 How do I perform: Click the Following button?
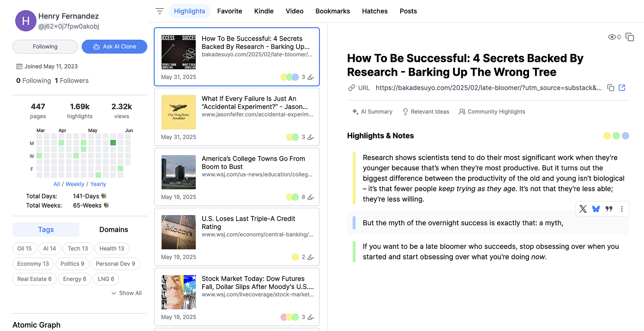[x=45, y=47]
